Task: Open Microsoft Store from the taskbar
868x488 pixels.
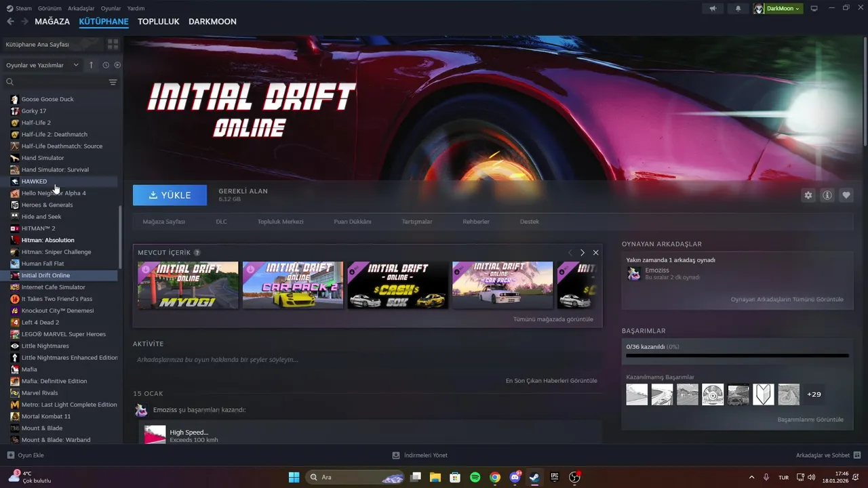Action: point(455,477)
